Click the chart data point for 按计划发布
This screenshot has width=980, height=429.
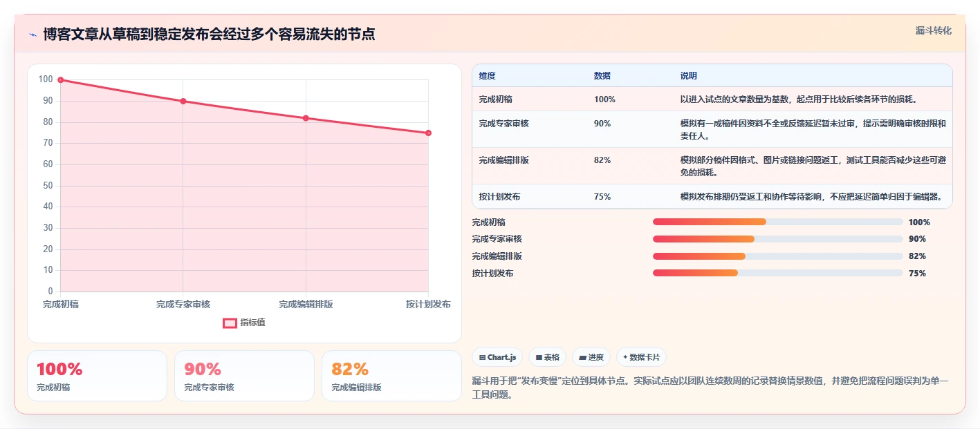click(x=428, y=133)
